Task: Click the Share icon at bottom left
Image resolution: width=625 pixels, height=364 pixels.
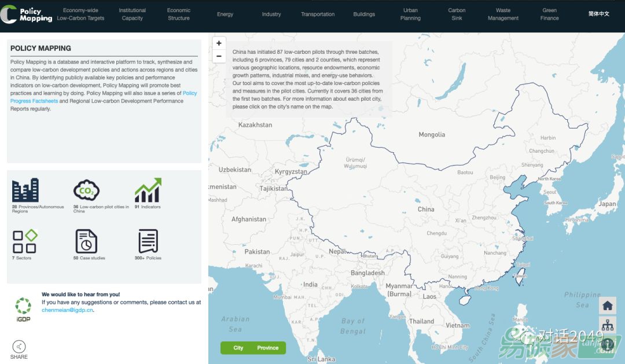Action: (x=19, y=347)
